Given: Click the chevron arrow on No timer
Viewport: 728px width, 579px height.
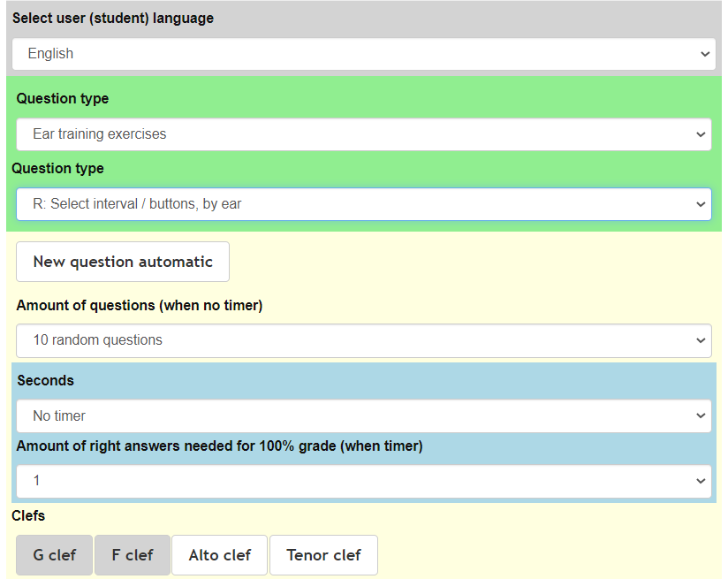Looking at the screenshot, I should 701,416.
